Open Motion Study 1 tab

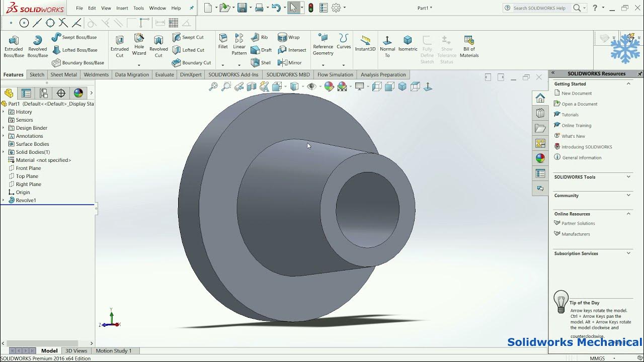pos(114,351)
